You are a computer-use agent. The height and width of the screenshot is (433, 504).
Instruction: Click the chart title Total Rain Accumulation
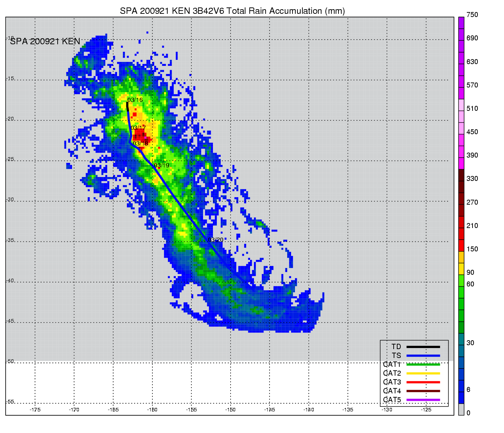[x=232, y=11]
